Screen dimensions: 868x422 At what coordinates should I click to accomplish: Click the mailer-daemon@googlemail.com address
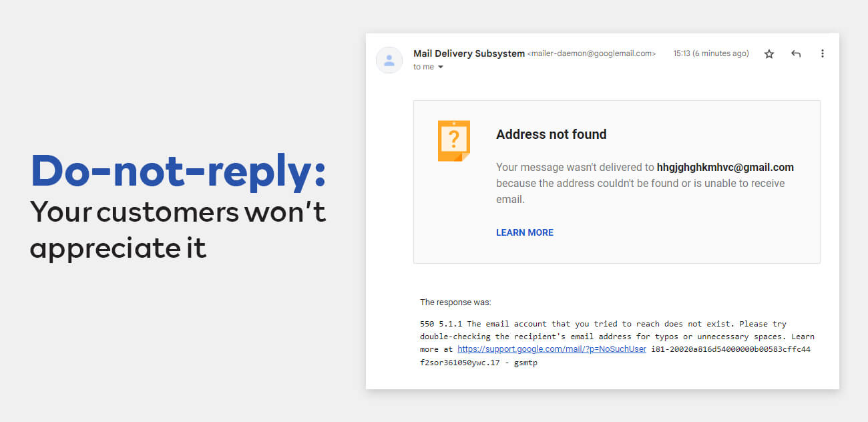[x=592, y=53]
